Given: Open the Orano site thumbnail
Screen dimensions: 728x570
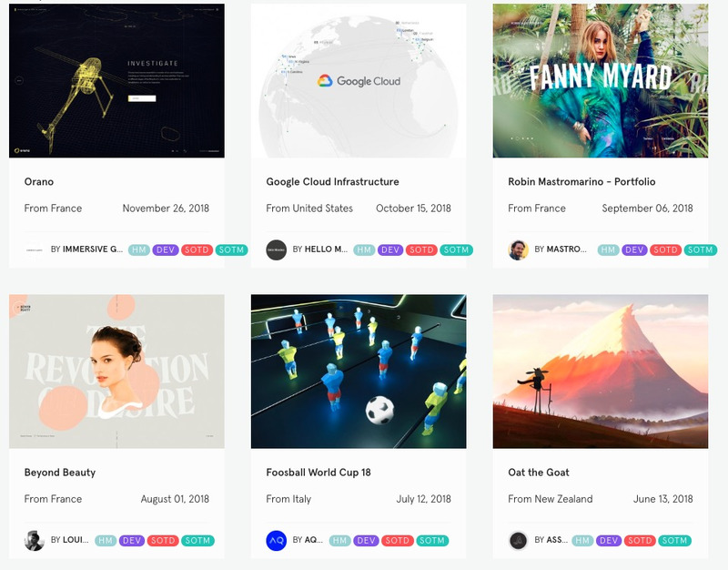Looking at the screenshot, I should (116, 81).
